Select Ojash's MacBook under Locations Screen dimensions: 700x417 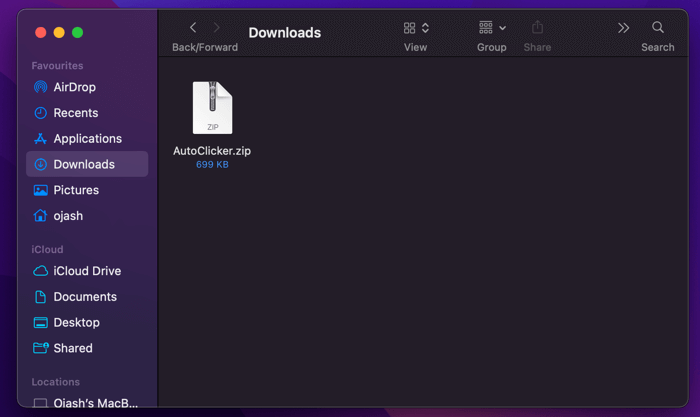(87, 402)
